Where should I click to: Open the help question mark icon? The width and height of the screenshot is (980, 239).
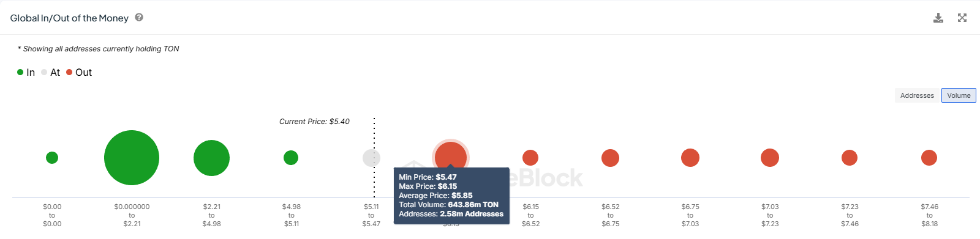[x=139, y=17]
